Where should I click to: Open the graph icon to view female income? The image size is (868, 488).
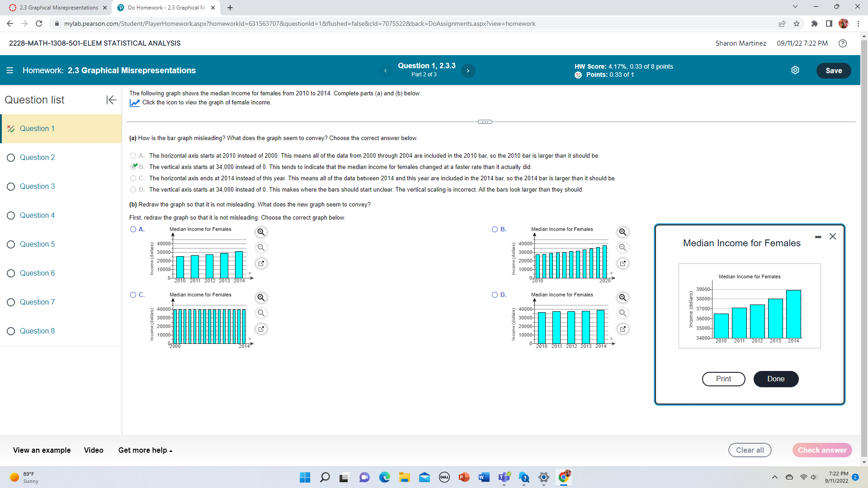[x=134, y=103]
